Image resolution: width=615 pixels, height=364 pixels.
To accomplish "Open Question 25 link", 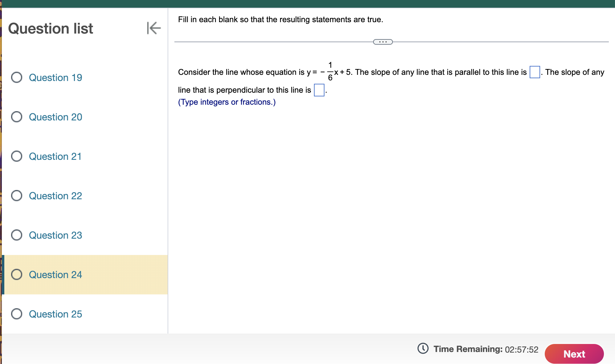I will coord(55,314).
